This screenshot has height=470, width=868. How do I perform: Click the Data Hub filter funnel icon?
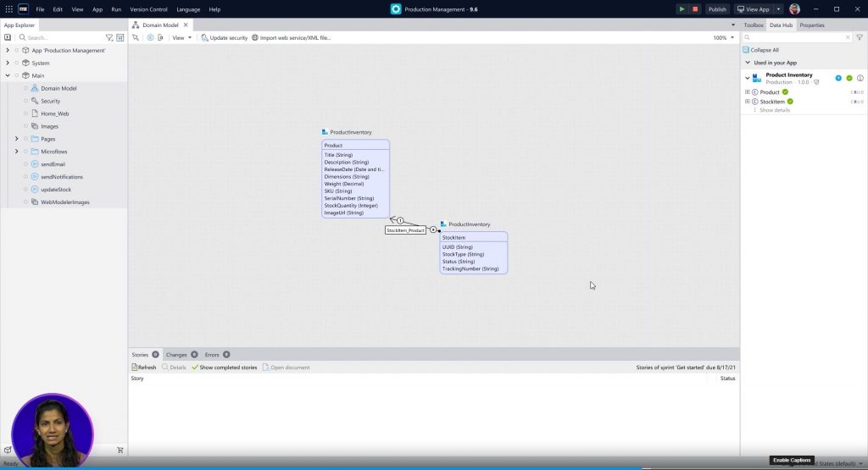click(x=859, y=37)
